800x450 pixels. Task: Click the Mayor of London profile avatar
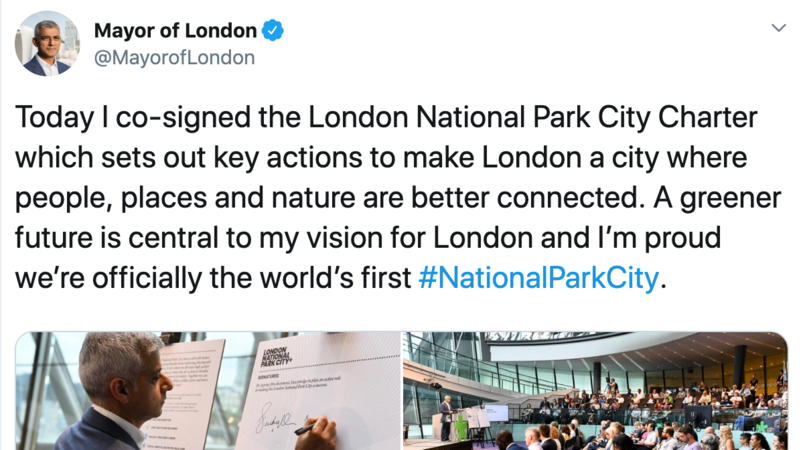coord(47,44)
